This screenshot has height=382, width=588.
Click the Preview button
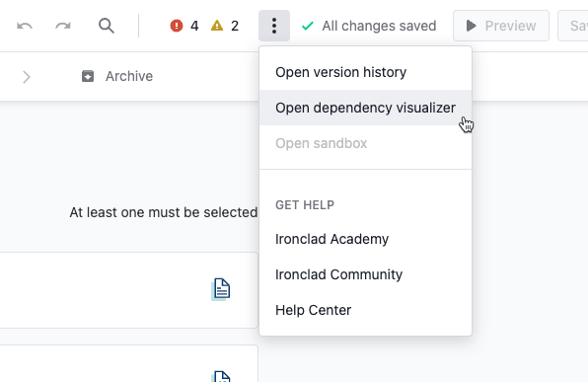click(x=501, y=26)
